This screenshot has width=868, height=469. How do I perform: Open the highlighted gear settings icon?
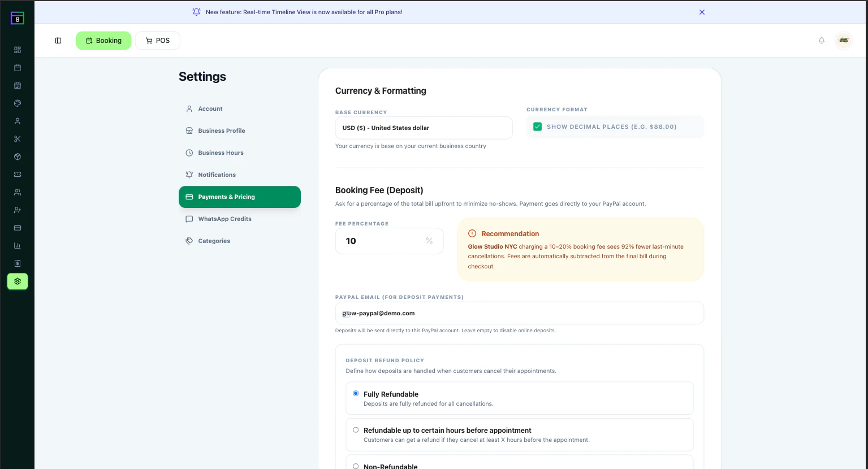[18, 281]
